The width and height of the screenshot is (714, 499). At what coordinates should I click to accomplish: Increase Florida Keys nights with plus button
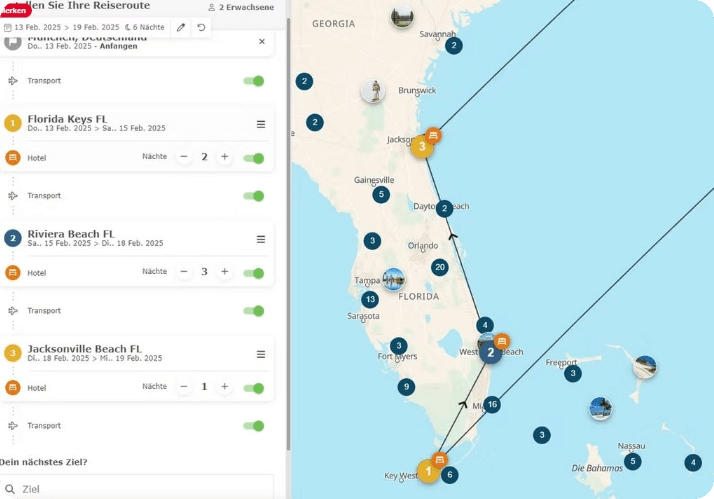point(225,157)
